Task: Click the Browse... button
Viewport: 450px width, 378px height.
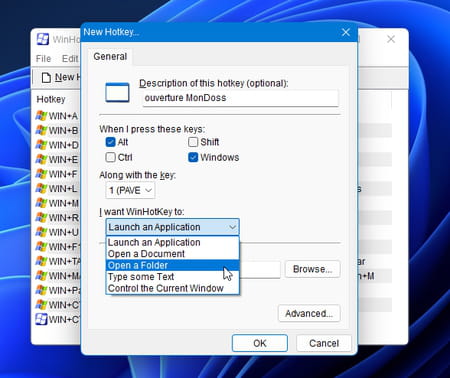Action: [x=312, y=269]
